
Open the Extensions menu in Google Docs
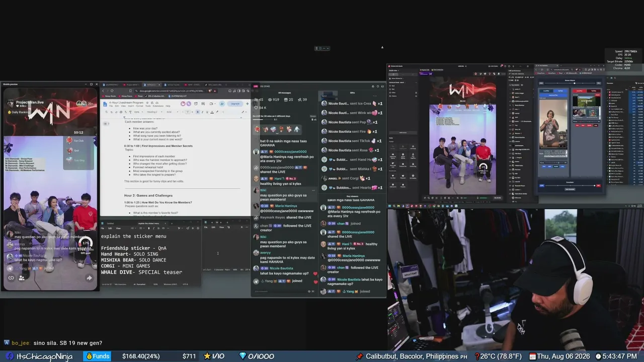pyautogui.click(x=158, y=106)
